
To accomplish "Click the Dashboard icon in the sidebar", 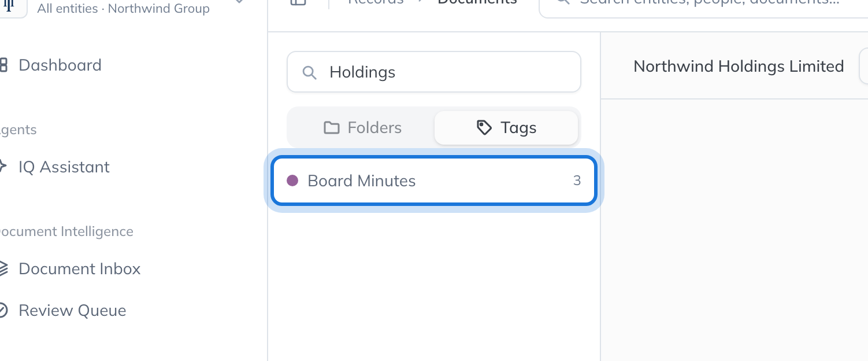I will 3,65.
